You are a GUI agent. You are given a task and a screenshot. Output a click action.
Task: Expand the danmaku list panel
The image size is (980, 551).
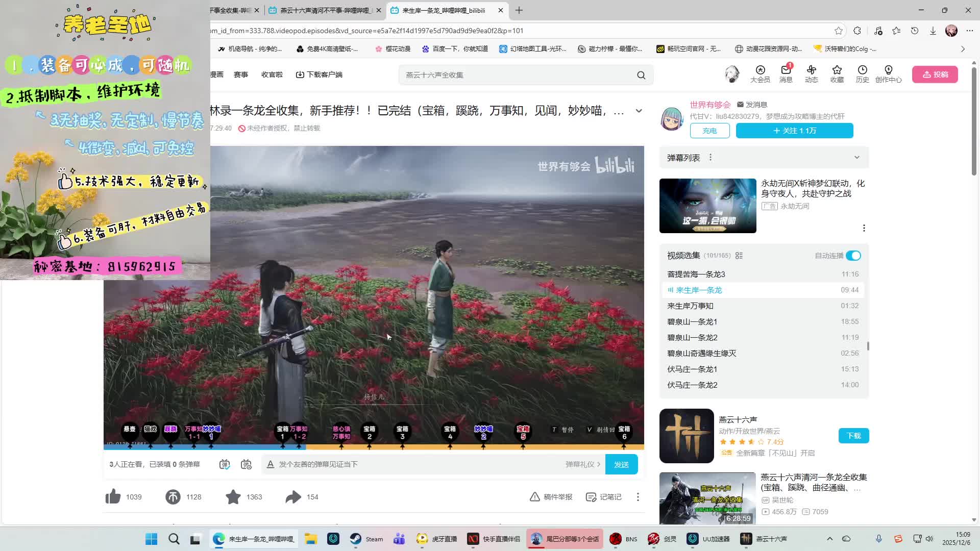pyautogui.click(x=857, y=158)
